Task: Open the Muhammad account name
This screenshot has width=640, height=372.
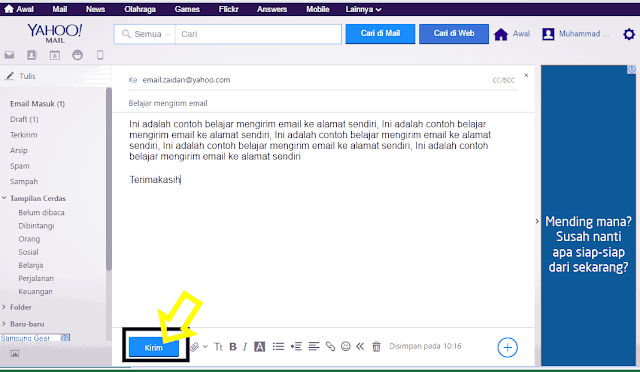Action: pos(584,34)
